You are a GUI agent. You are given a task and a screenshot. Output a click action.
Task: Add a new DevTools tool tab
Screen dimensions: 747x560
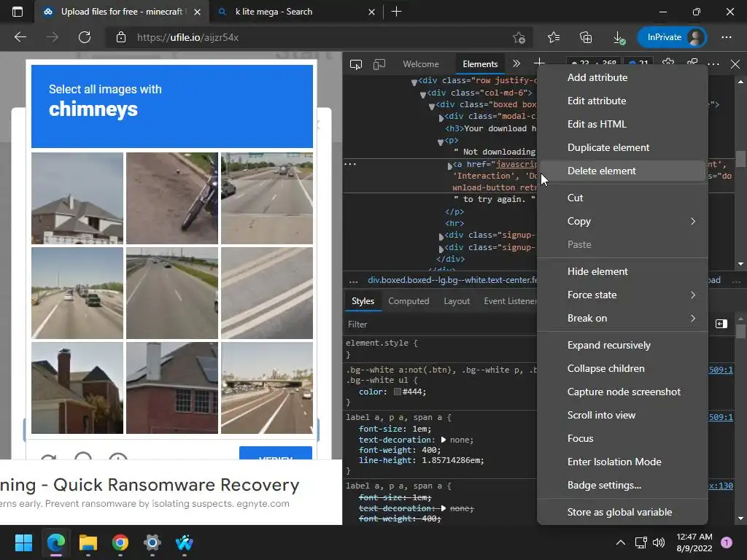(x=539, y=63)
